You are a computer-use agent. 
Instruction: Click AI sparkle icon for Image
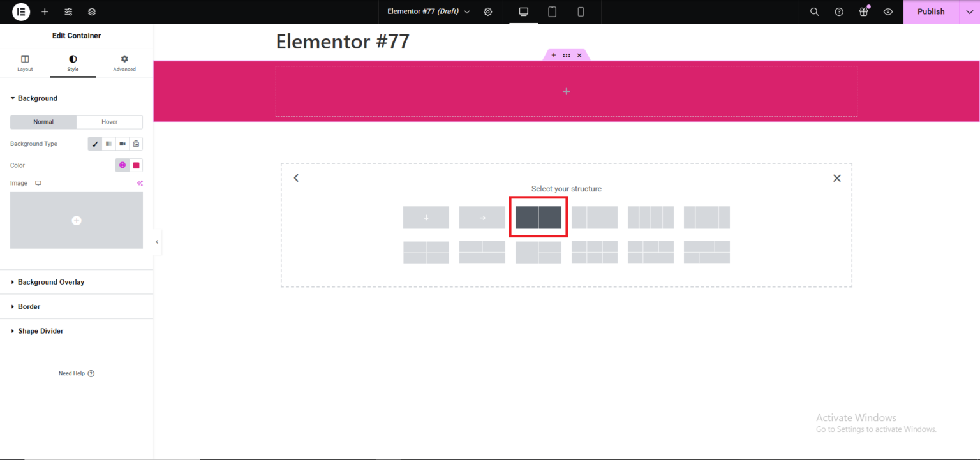tap(140, 183)
